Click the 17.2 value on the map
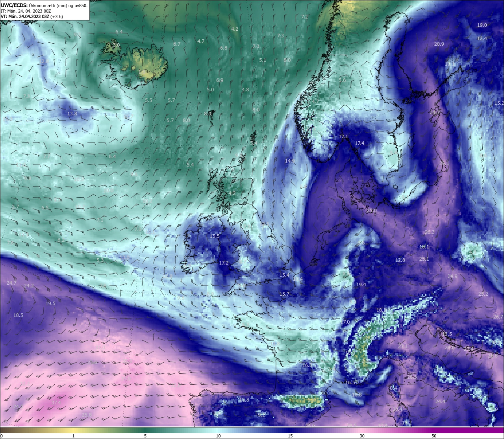504x439 pixels. tap(224, 263)
